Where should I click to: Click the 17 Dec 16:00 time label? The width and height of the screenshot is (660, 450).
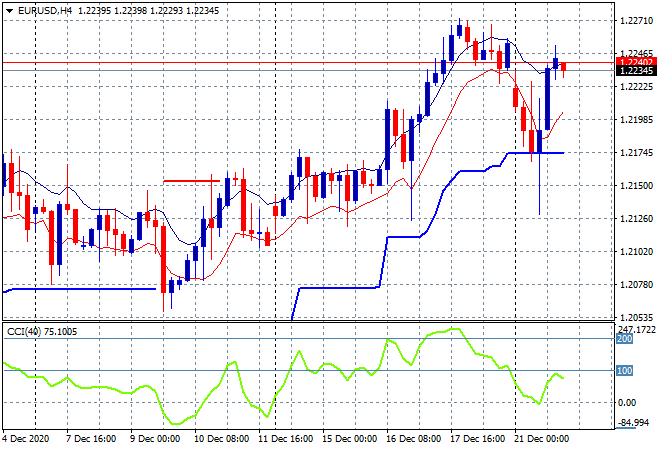[x=477, y=439]
